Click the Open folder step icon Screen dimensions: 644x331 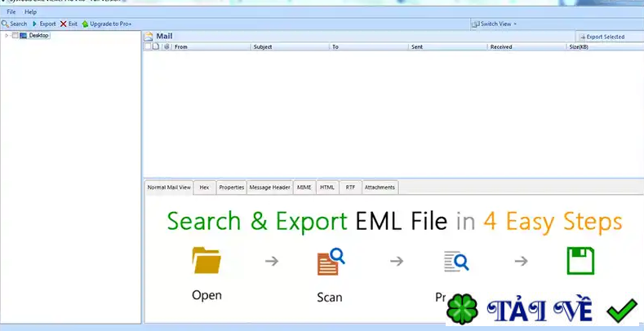click(207, 260)
